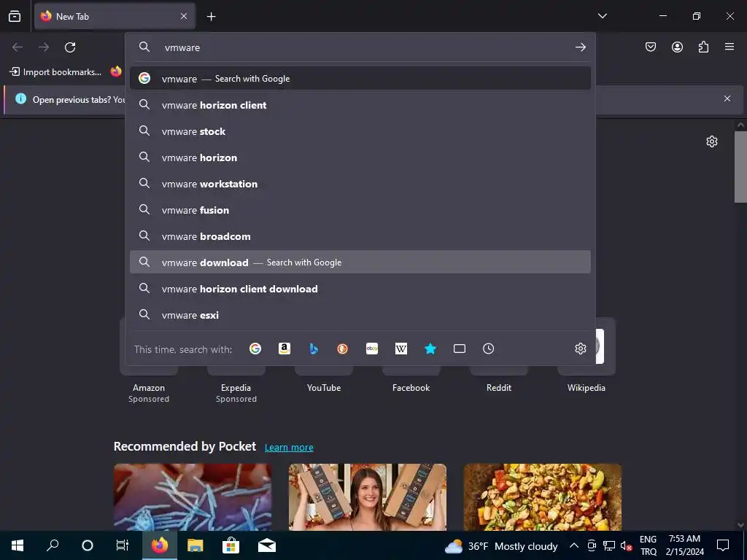The height and width of the screenshot is (560, 747).
Task: Click the page vertical scrollbar thumb
Action: point(740,167)
